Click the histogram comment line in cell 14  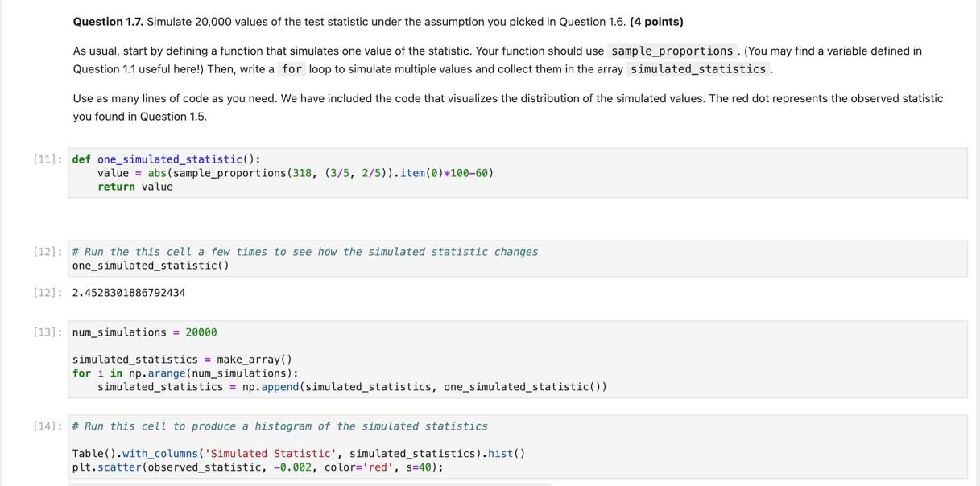pos(279,426)
